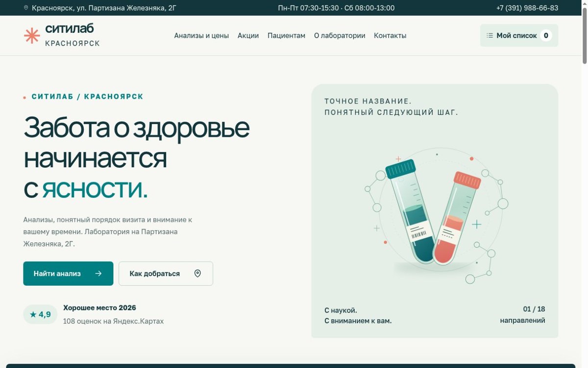Click the Хорошее место 2026 label
Screen dimensions: 588x368
pyautogui.click(x=99, y=308)
